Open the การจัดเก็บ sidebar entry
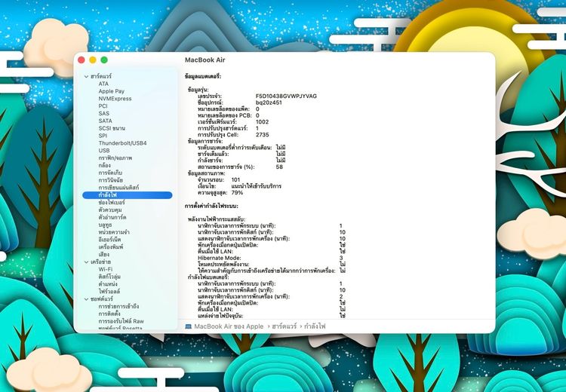 point(110,173)
